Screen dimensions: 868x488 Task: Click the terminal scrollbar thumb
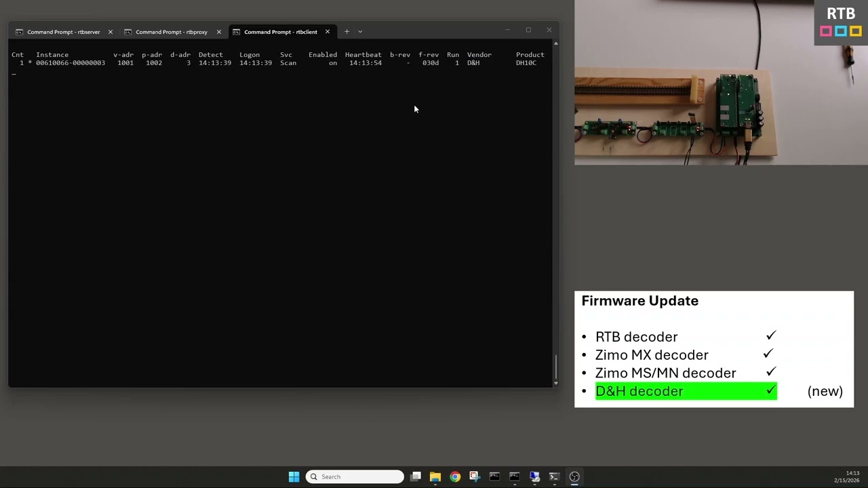(556, 368)
